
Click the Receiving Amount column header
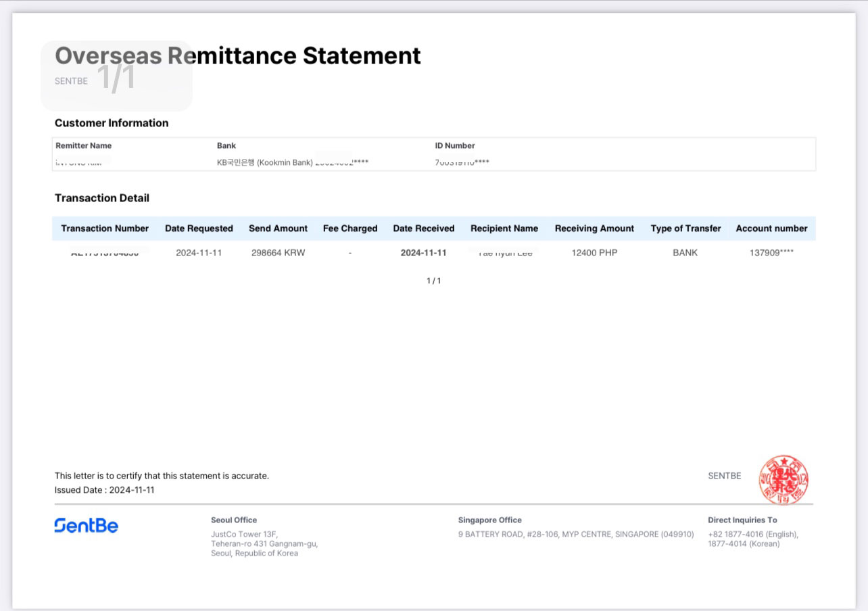pos(594,228)
